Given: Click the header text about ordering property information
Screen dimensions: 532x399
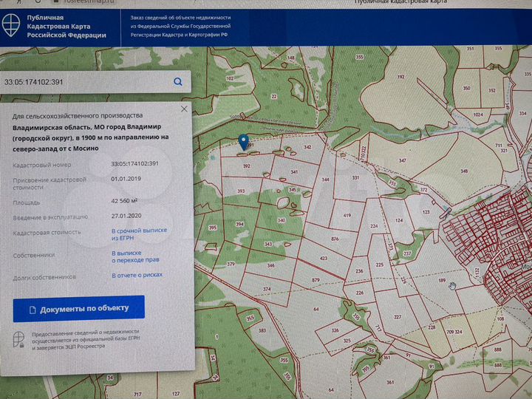Looking at the screenshot, I should 180,26.
